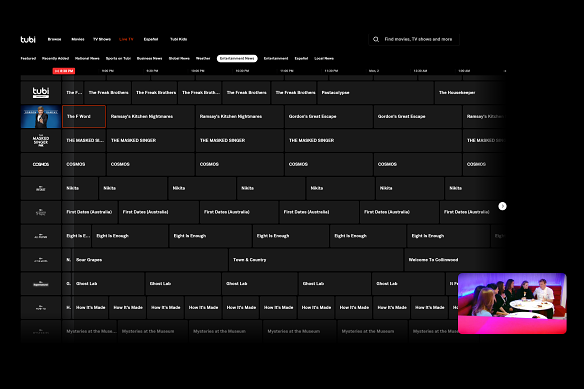Select Entertainment News category pill
Image resolution: width=584 pixels, height=389 pixels.
click(x=237, y=58)
